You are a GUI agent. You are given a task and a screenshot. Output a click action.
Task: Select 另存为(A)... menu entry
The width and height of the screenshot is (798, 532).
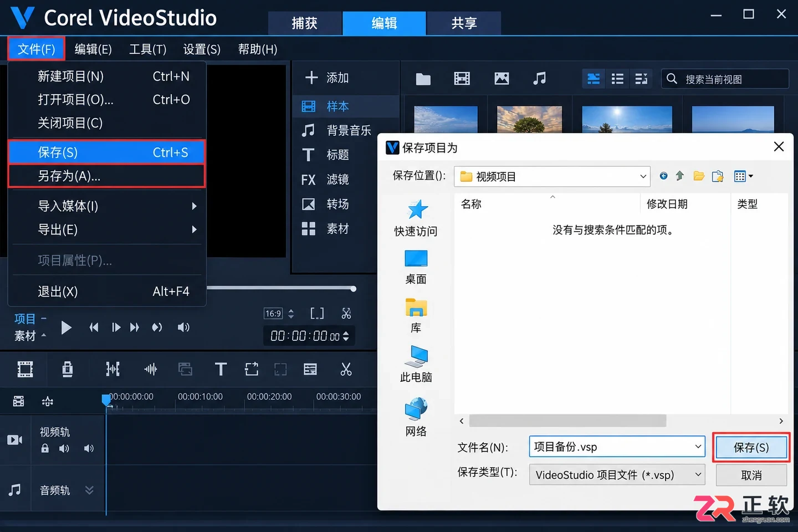(107, 176)
